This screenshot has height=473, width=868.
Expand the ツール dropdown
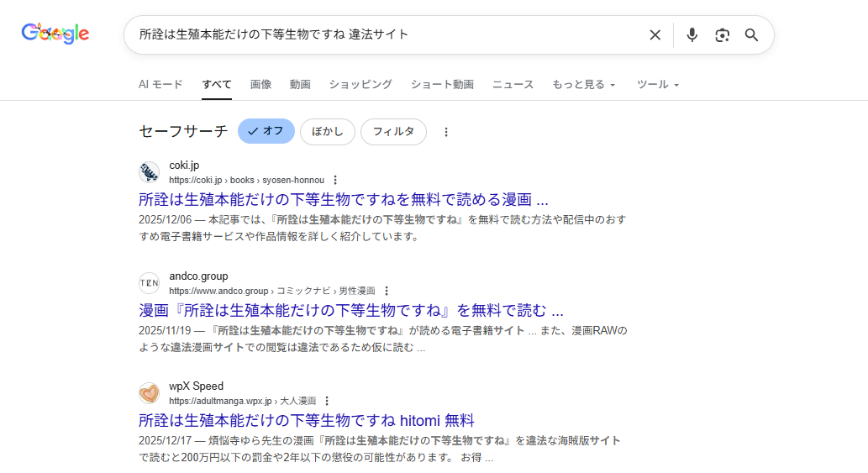658,85
